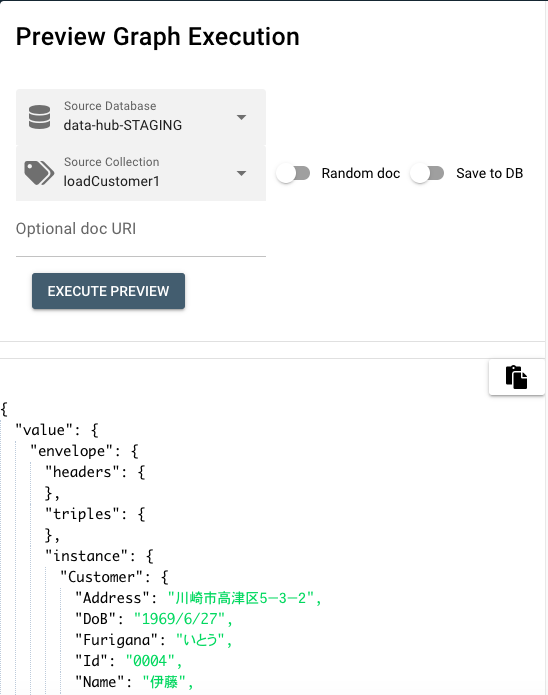Click the Id value "0004"
548x695 pixels.
[150, 661]
